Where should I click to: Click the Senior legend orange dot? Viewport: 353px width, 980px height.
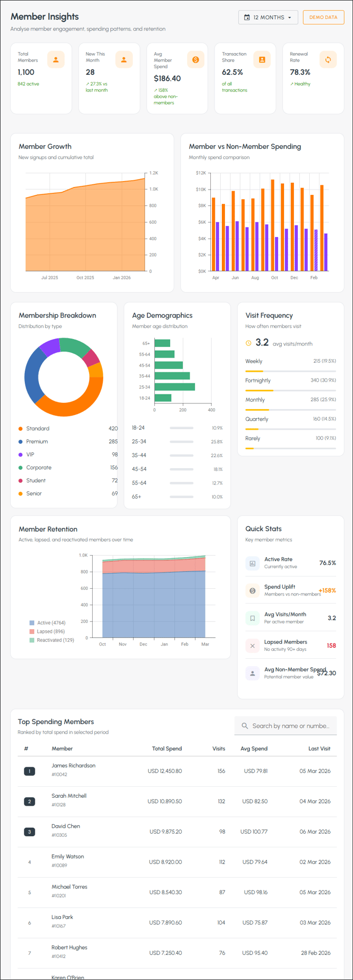coord(21,493)
